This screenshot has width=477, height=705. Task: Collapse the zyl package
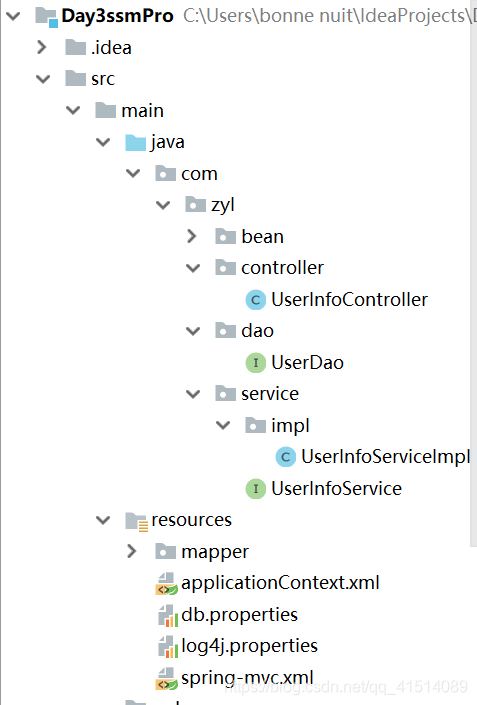pyautogui.click(x=163, y=205)
